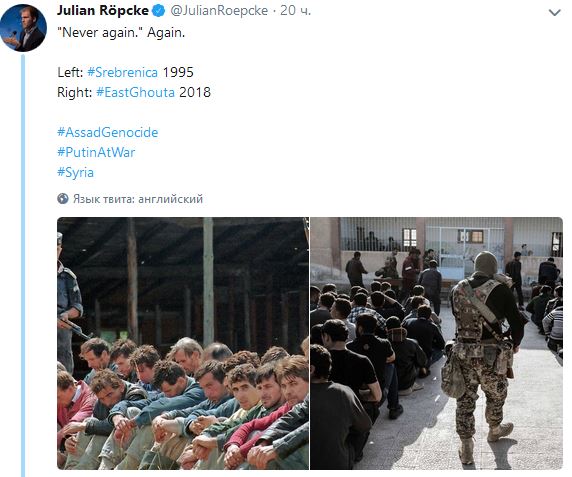Expand the tweet options chevron menu

554,13
